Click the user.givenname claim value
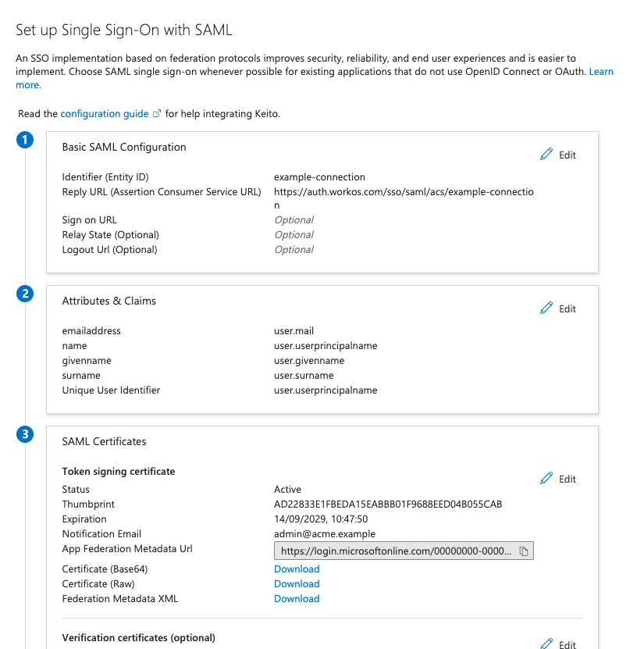644x649 pixels. pos(309,361)
